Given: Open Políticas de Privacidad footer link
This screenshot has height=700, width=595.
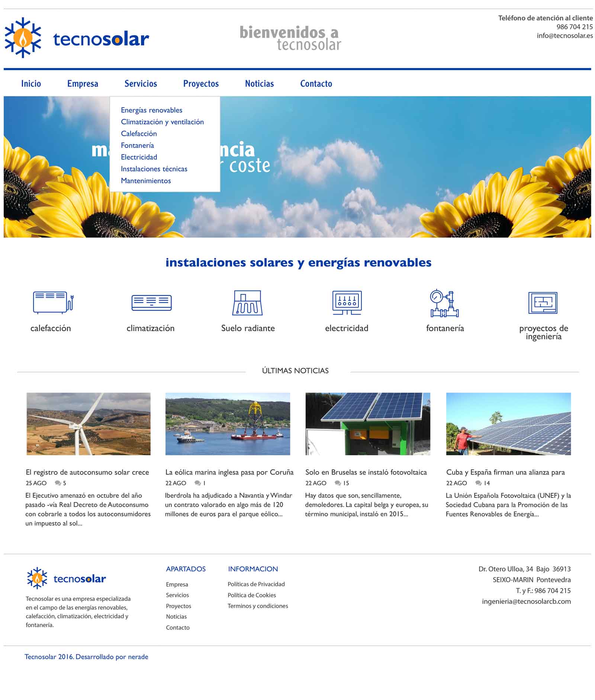Looking at the screenshot, I should tap(256, 584).
